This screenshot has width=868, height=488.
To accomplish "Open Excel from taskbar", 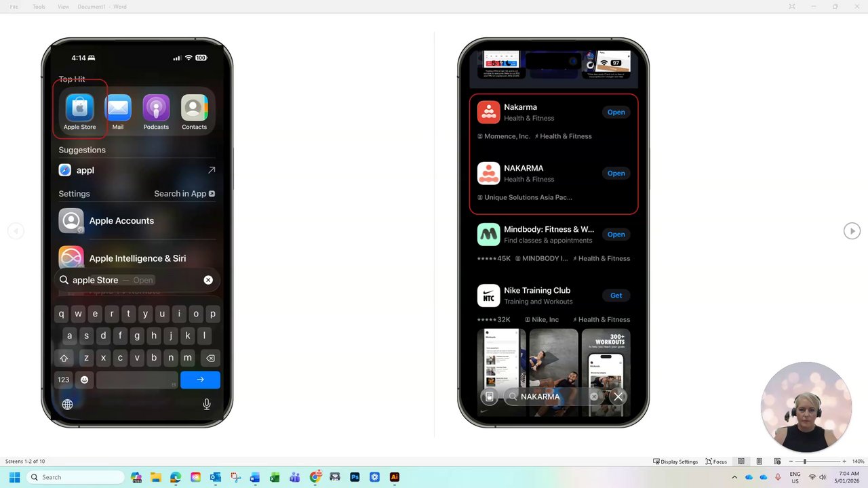I will point(275,477).
